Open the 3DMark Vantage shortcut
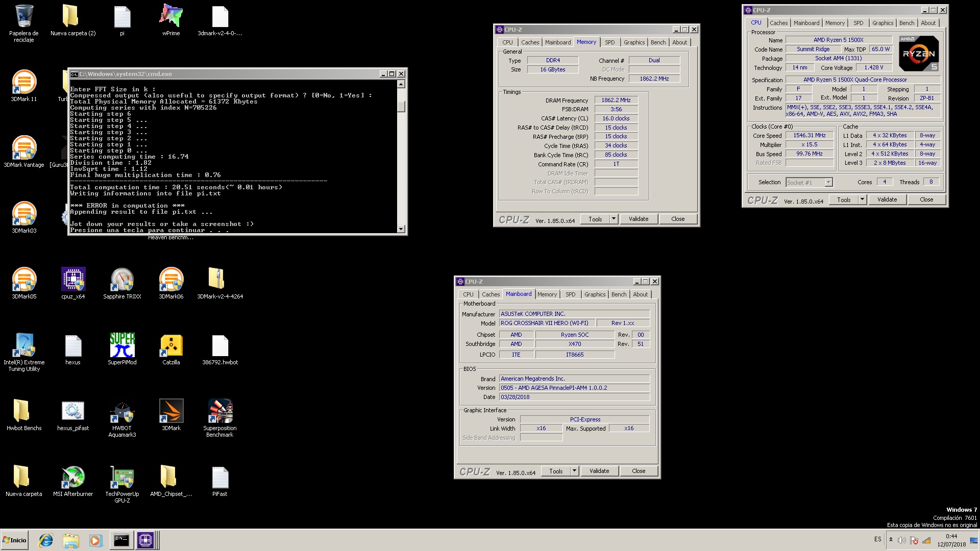The height and width of the screenshot is (551, 980). tap(24, 152)
